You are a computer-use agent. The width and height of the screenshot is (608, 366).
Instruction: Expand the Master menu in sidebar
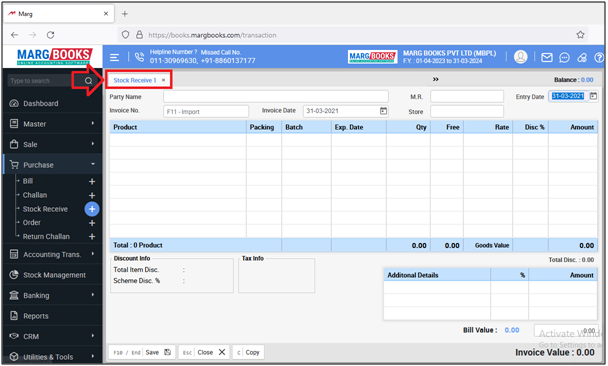tap(52, 124)
